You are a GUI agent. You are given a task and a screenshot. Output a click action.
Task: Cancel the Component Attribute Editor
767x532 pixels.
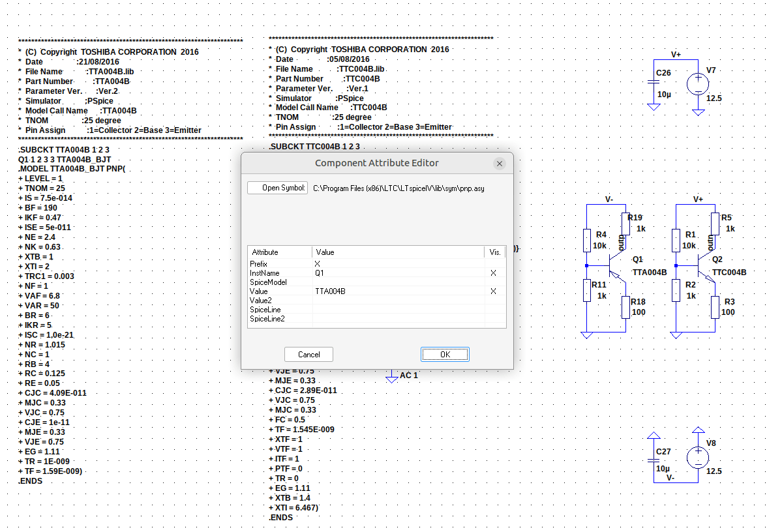point(308,355)
